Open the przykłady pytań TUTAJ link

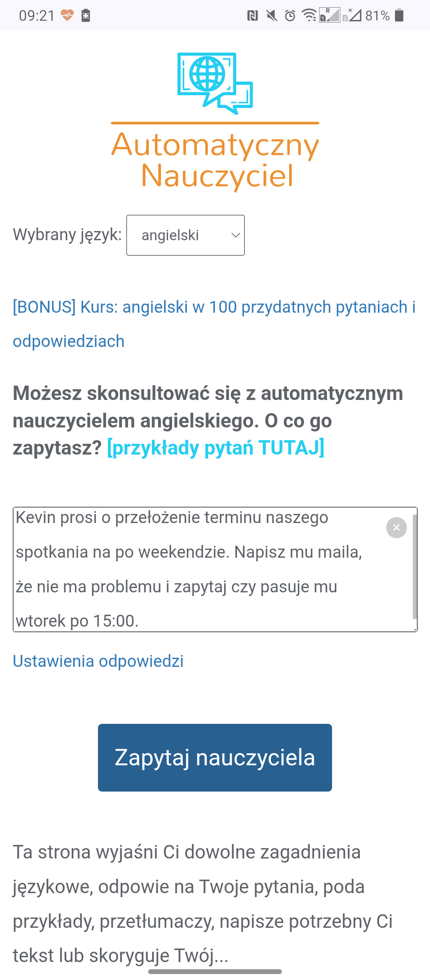[x=215, y=448]
